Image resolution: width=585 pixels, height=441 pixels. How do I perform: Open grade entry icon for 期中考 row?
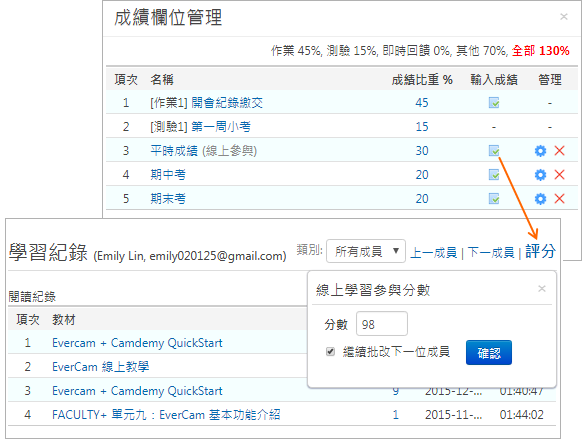[x=494, y=175]
